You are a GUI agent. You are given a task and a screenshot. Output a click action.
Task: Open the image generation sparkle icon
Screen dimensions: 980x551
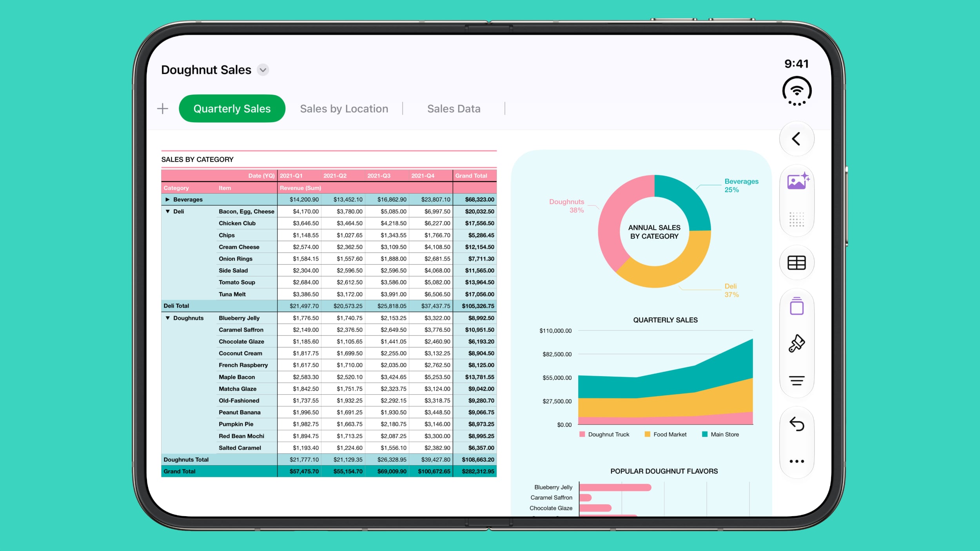pos(798,181)
